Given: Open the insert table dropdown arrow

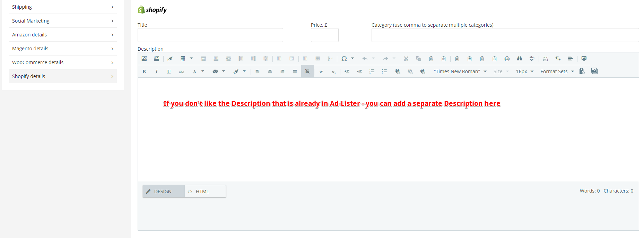Looking at the screenshot, I should point(191,58).
